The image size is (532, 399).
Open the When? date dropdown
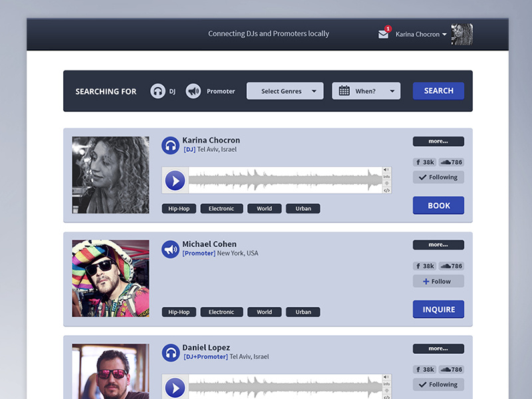click(x=366, y=91)
